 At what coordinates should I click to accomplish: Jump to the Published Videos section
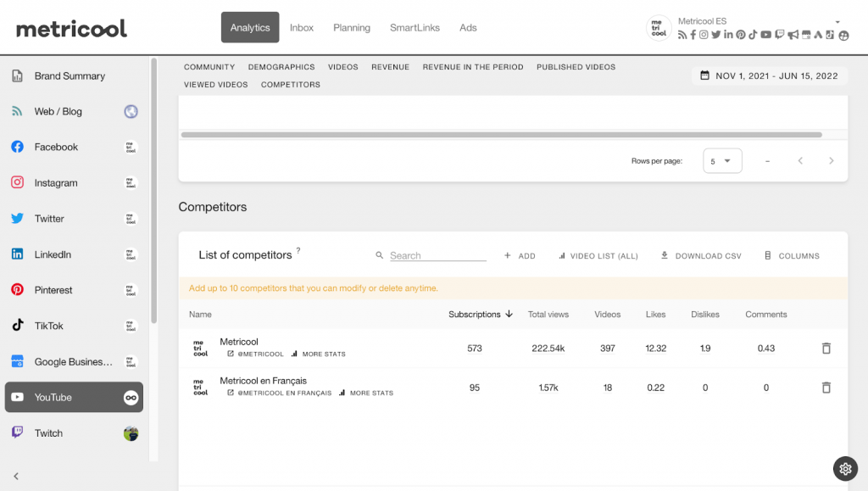pos(576,67)
